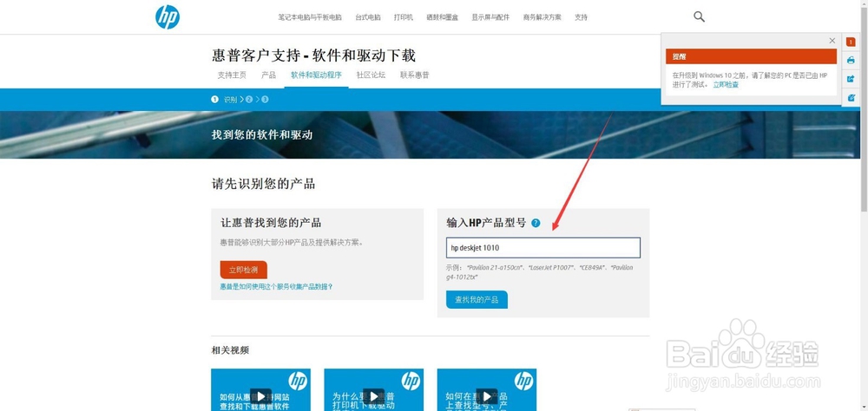Switch to 产品 tab
The image size is (868, 411).
[x=268, y=75]
